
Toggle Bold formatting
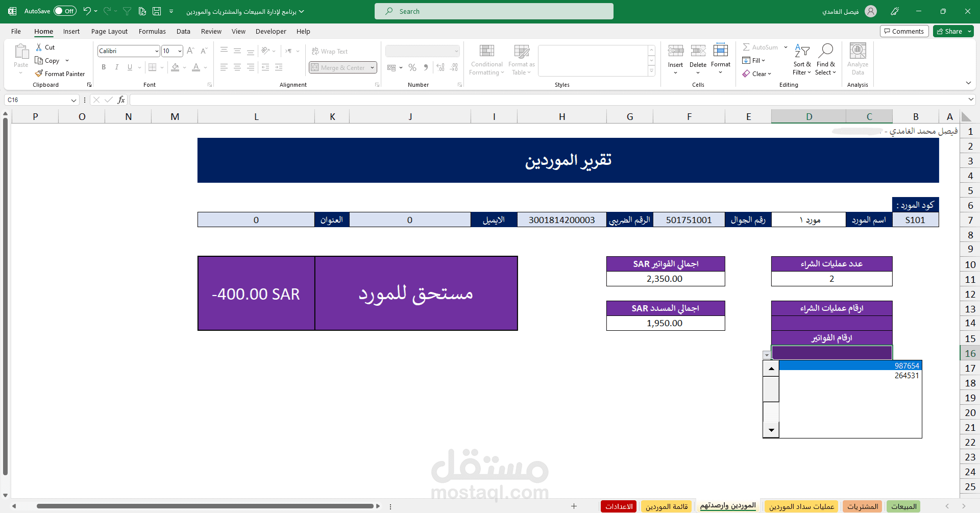pyautogui.click(x=104, y=67)
